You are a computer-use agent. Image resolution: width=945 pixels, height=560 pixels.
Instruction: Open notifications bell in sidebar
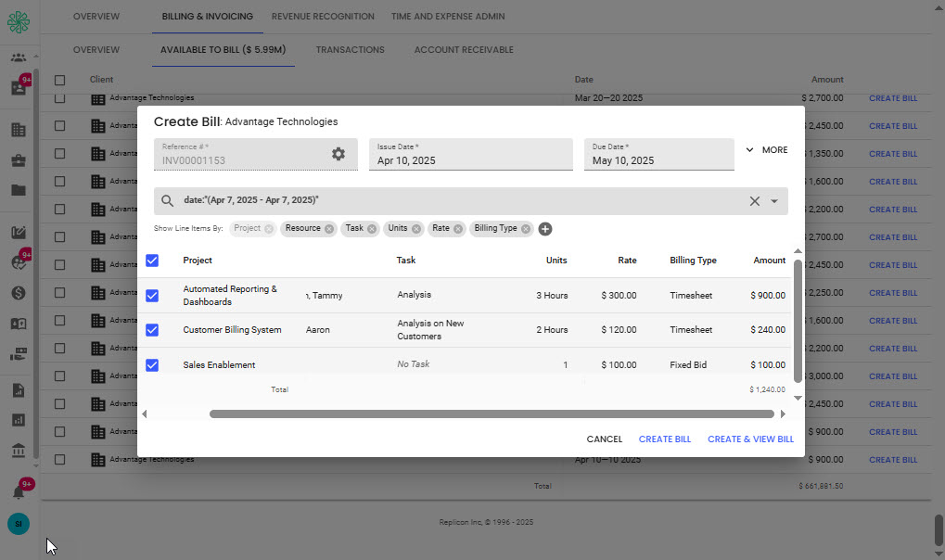19,491
